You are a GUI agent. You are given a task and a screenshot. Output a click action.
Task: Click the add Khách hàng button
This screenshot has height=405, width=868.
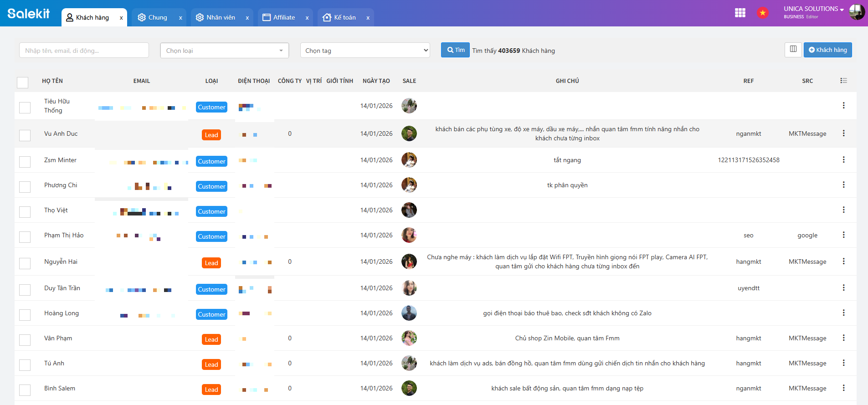[x=827, y=50]
